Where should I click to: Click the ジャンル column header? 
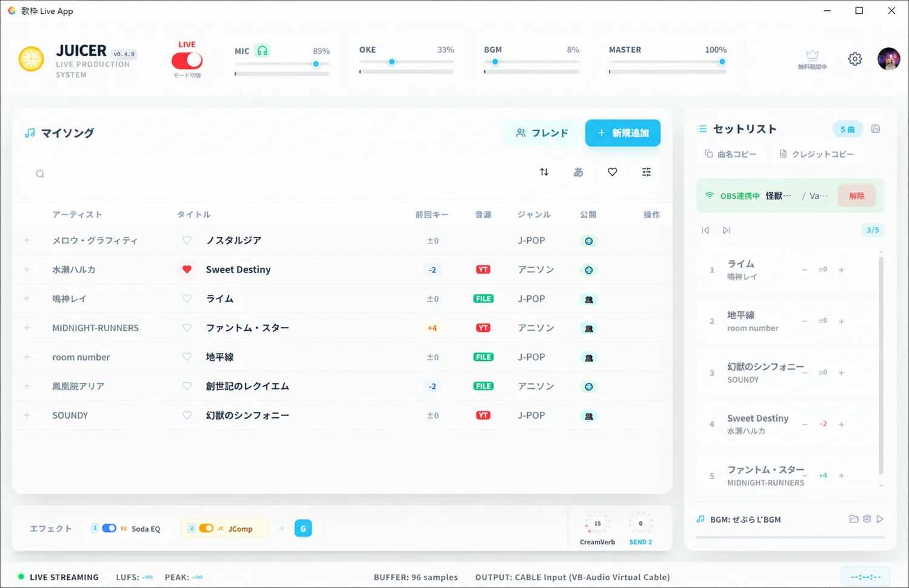534,214
